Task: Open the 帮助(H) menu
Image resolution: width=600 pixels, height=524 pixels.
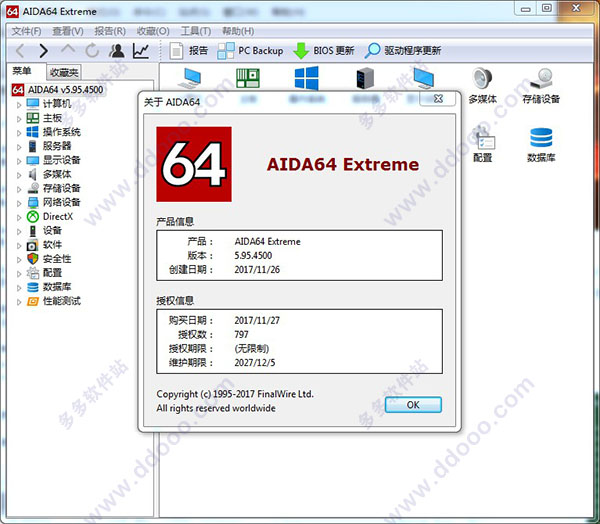Action: click(238, 31)
